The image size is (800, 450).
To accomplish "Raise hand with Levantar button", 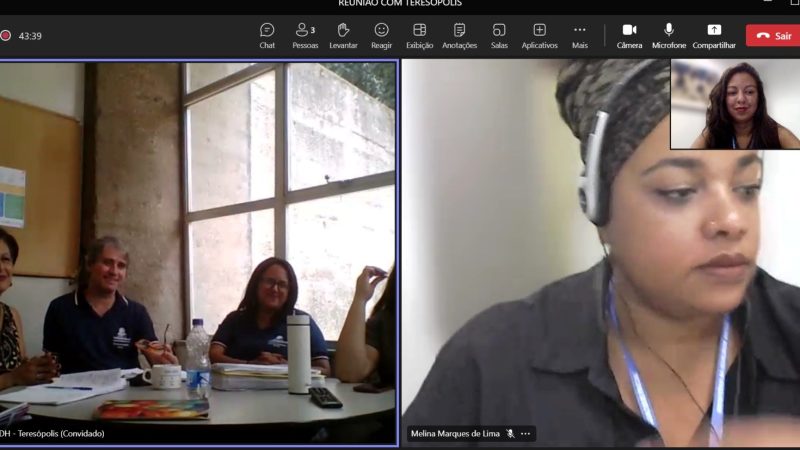I will [x=343, y=35].
